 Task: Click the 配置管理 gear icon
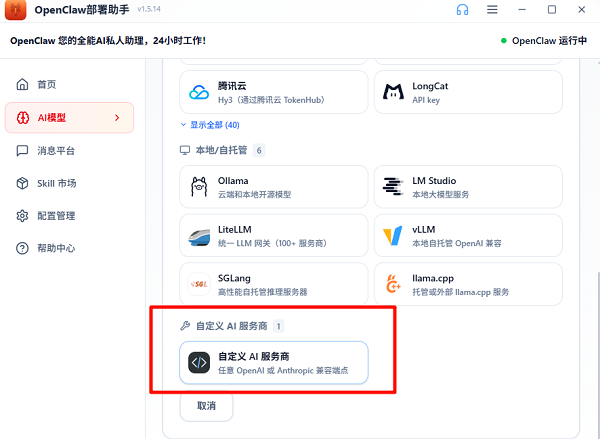pos(22,216)
